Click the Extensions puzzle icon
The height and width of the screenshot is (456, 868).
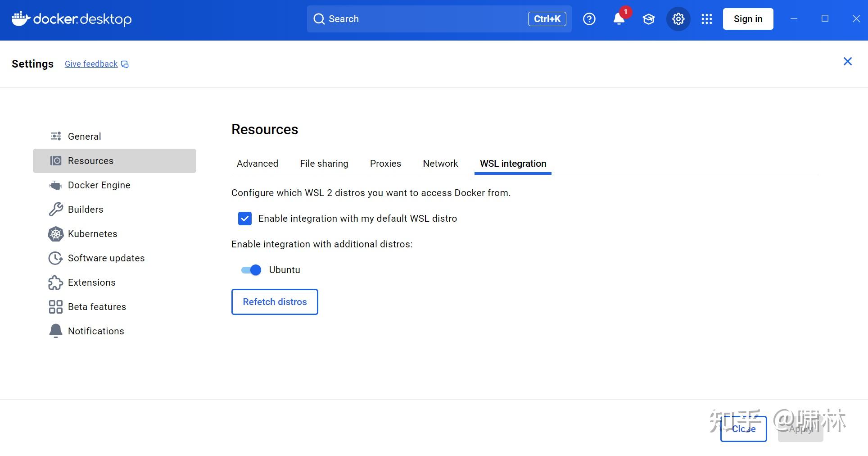[x=55, y=283]
